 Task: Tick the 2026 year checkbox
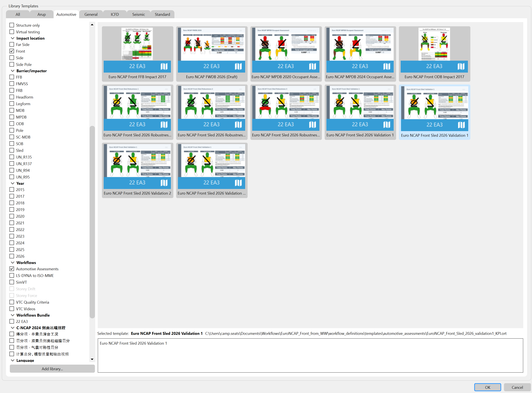[x=12, y=256]
